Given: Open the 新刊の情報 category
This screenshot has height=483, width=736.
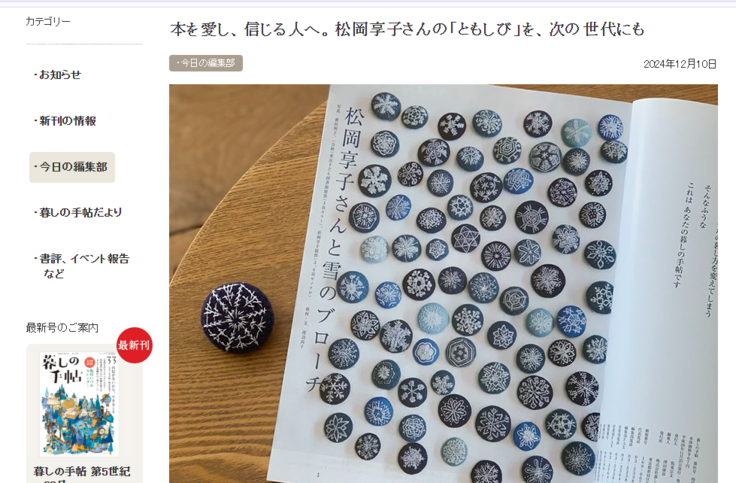Looking at the screenshot, I should click(65, 121).
